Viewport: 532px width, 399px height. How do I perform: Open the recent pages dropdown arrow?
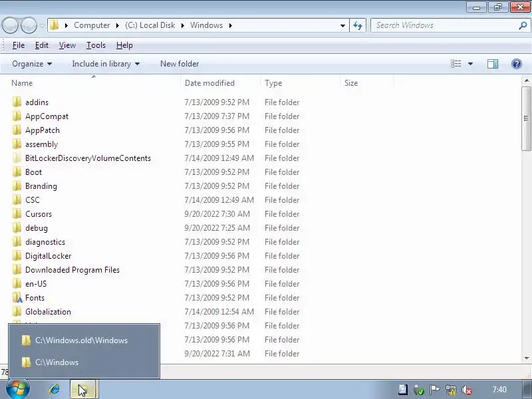42,25
